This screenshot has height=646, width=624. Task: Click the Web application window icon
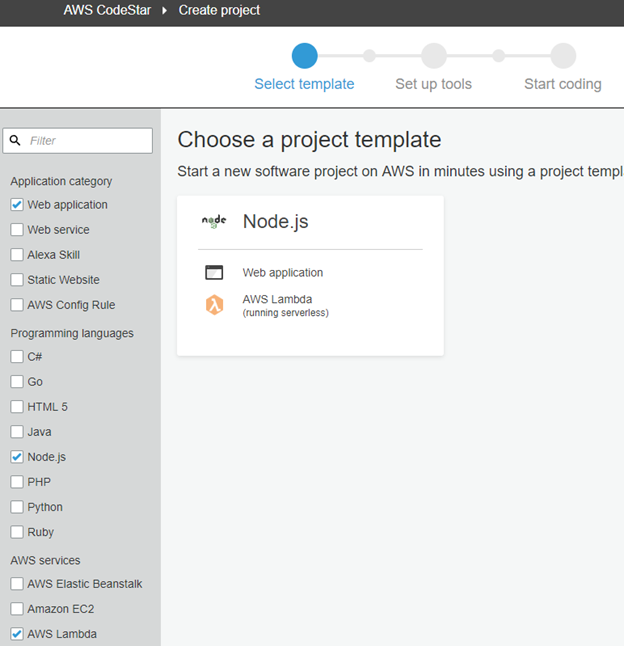(214, 272)
